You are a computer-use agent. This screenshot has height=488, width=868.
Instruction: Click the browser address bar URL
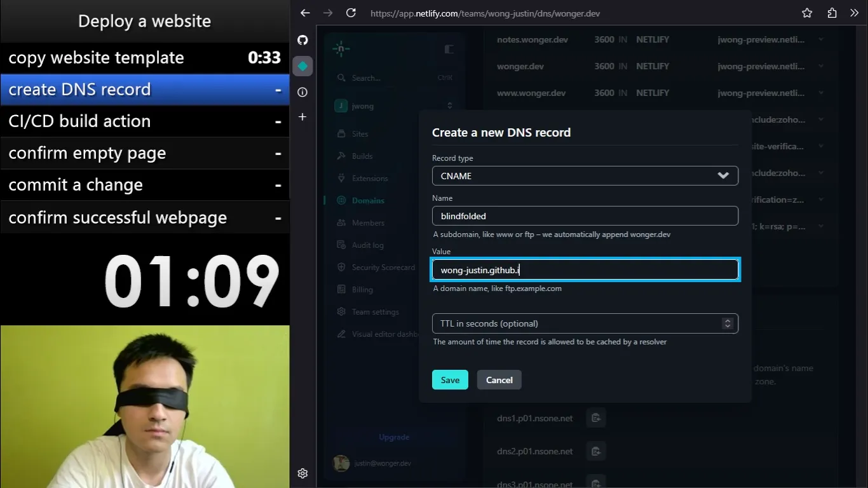(485, 13)
